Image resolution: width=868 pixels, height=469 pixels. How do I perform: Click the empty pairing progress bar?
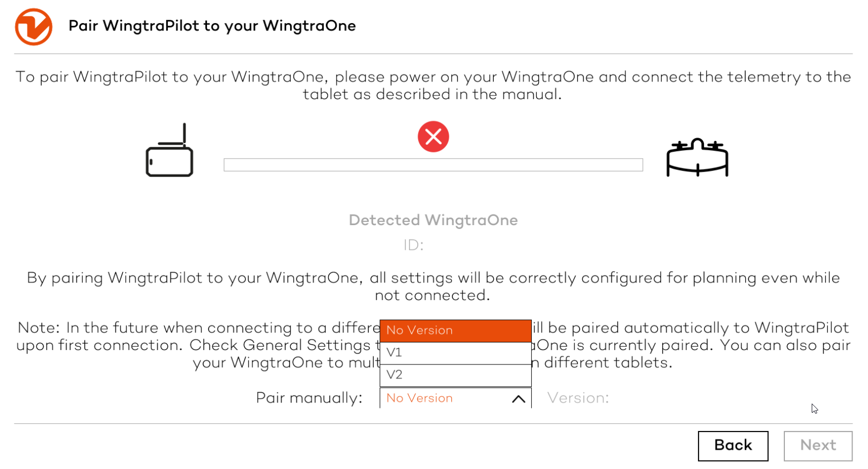click(x=433, y=165)
